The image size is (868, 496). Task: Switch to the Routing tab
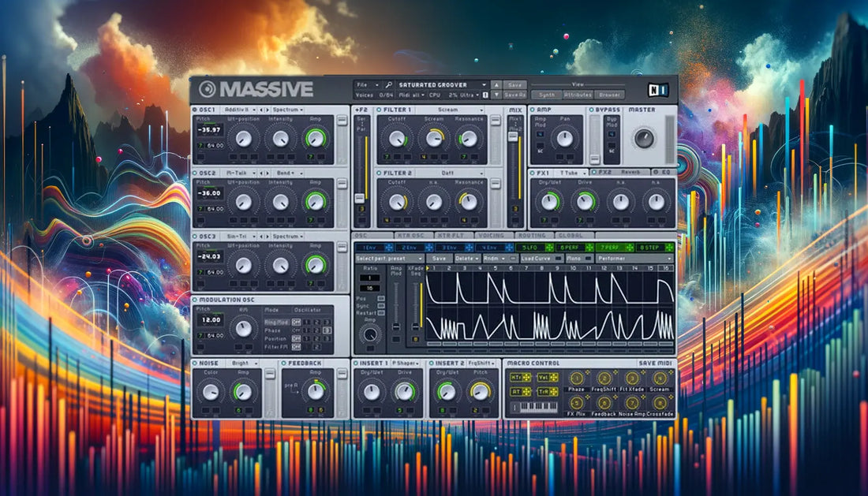point(533,234)
